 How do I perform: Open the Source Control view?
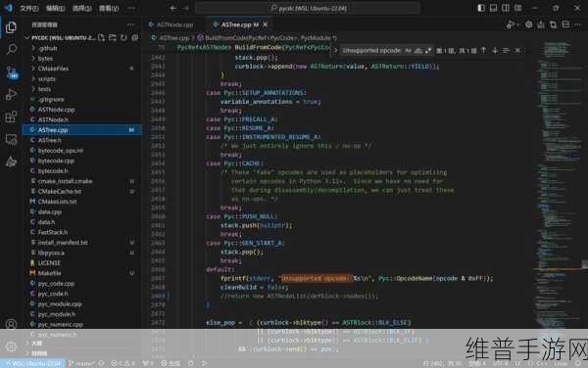11,71
